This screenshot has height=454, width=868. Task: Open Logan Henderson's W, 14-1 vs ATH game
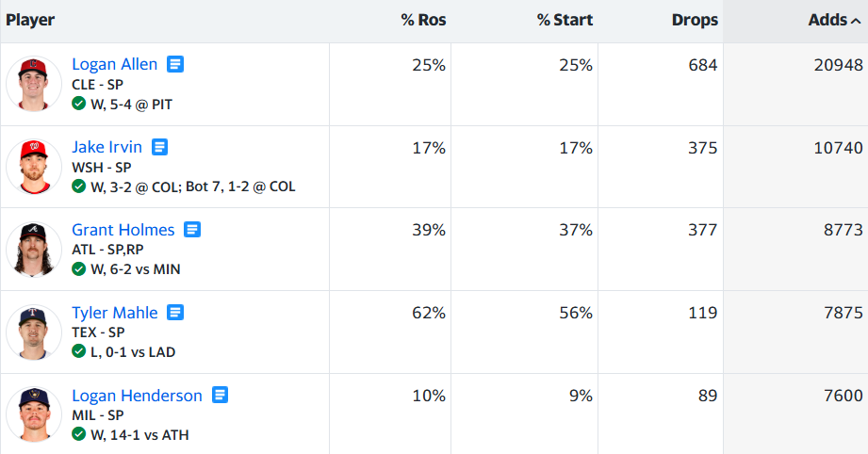point(139,435)
